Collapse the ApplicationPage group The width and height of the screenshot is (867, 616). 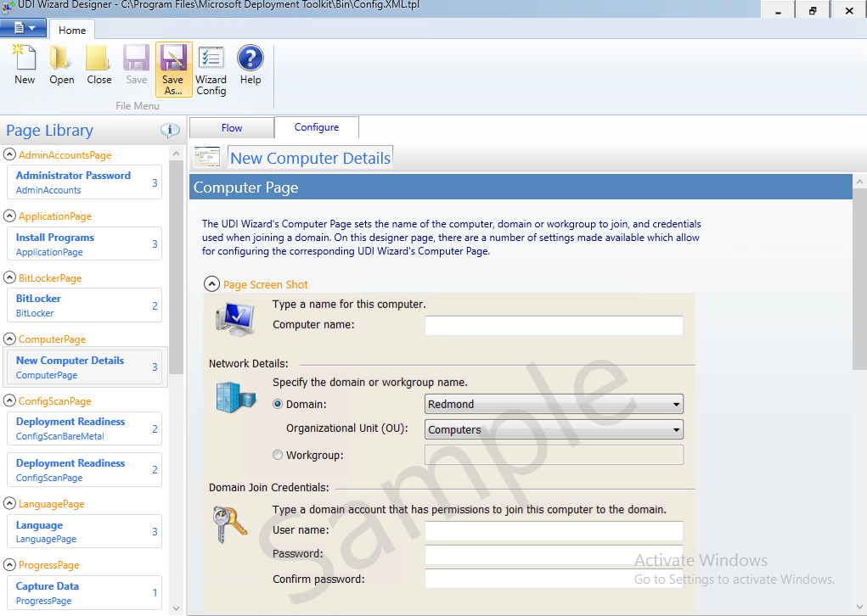click(9, 216)
